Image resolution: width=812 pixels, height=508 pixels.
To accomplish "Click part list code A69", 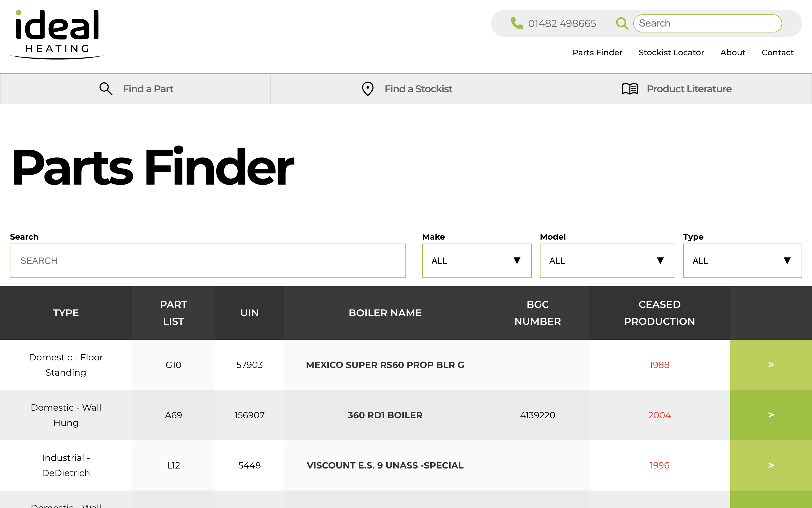I will click(173, 415).
